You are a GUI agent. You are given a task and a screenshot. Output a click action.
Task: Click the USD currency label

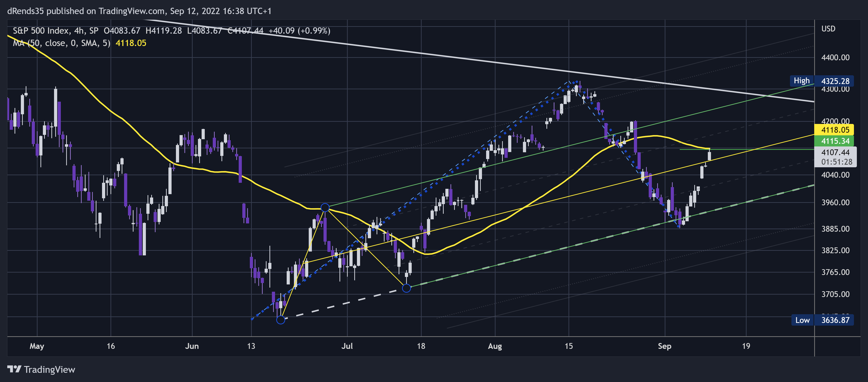pos(828,29)
